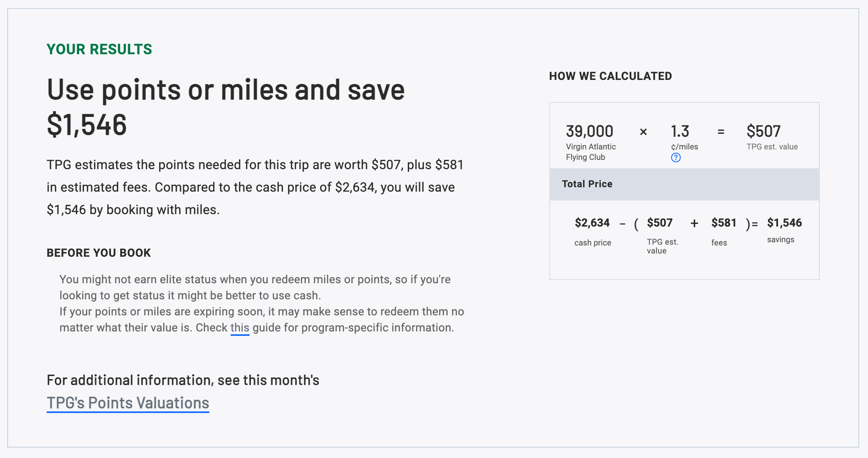868x458 pixels.
Task: Click the $507 TPG est. value figure
Action: [763, 131]
